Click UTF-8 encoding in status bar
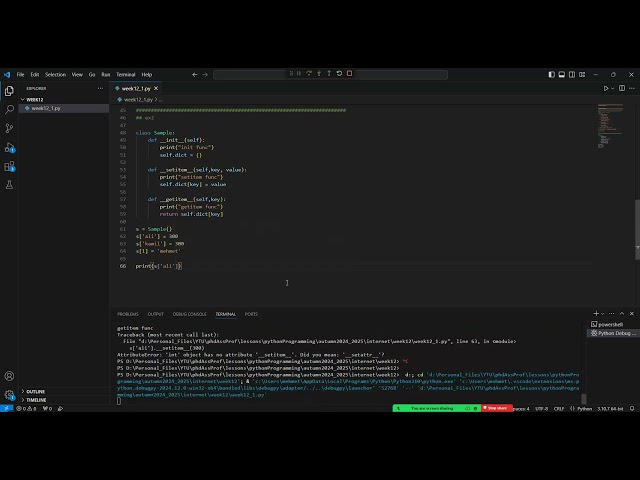This screenshot has width=640, height=480. [542, 409]
